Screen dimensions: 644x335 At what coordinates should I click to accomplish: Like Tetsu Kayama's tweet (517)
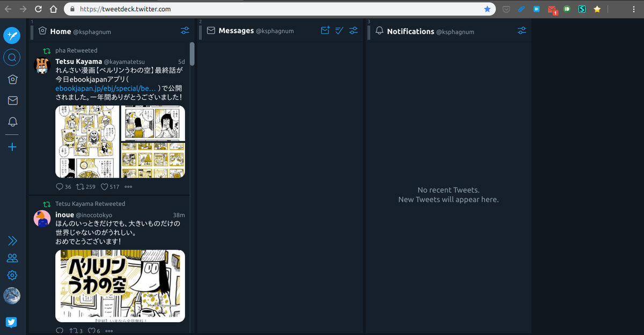click(110, 187)
